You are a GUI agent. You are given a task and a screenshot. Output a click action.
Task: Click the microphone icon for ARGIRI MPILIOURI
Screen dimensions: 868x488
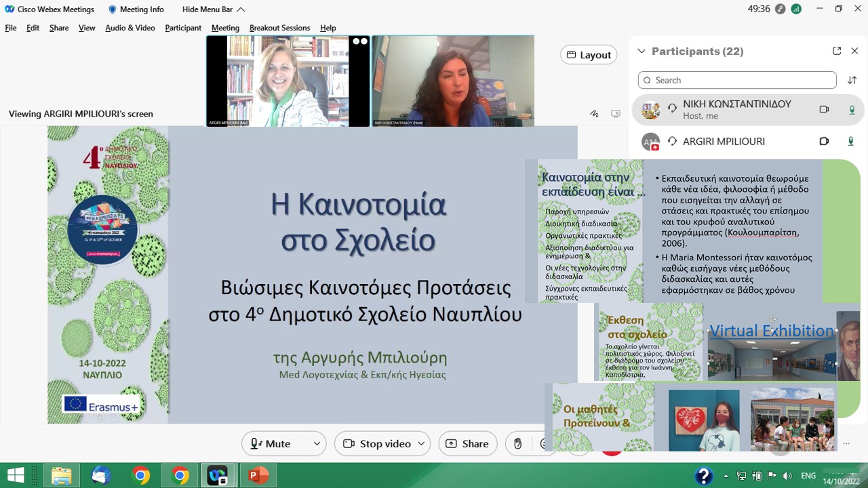point(851,141)
